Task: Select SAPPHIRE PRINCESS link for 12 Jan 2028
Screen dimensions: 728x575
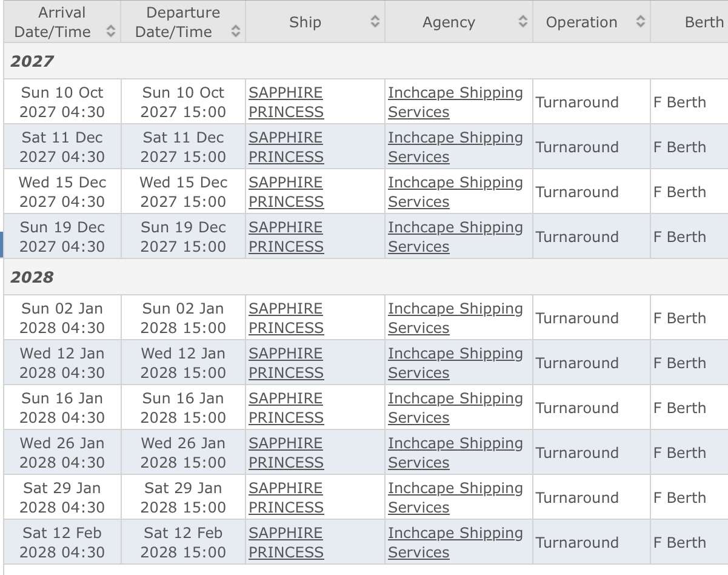Action: click(x=286, y=363)
